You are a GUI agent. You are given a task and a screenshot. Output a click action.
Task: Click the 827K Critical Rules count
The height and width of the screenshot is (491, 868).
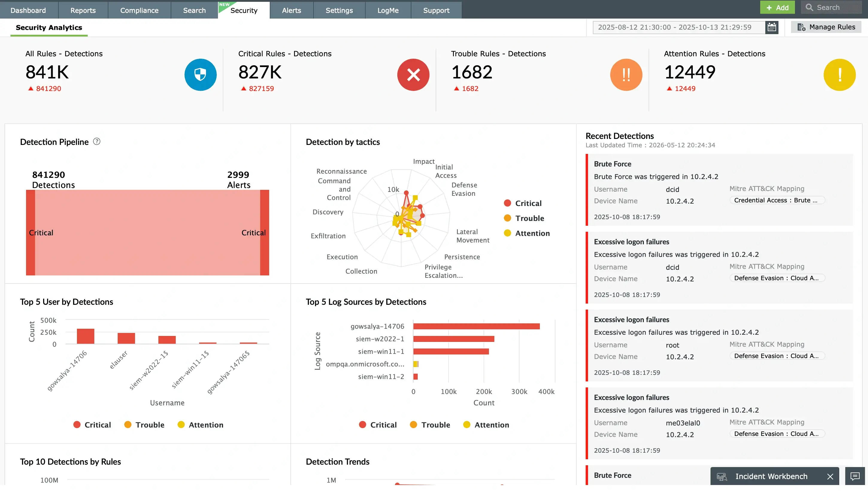[x=260, y=72]
